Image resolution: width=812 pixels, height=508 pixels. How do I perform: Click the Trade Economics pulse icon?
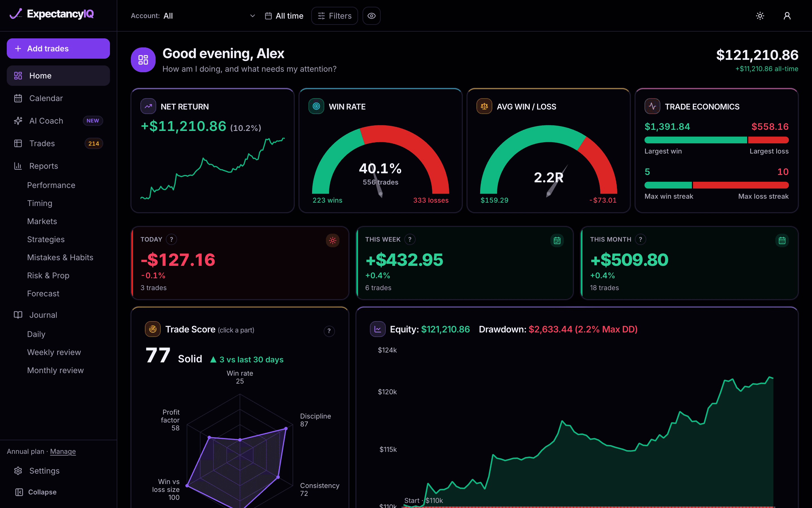(652, 106)
